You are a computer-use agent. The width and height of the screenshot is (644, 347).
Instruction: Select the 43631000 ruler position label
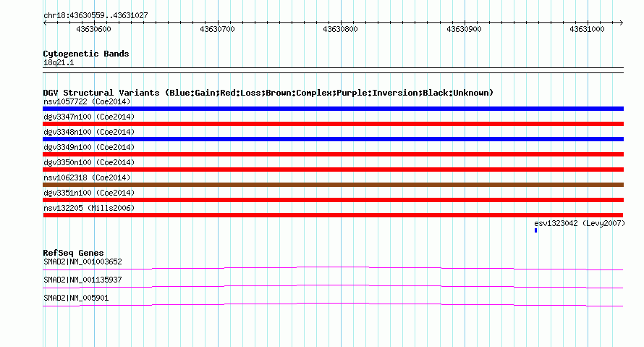click(x=588, y=29)
